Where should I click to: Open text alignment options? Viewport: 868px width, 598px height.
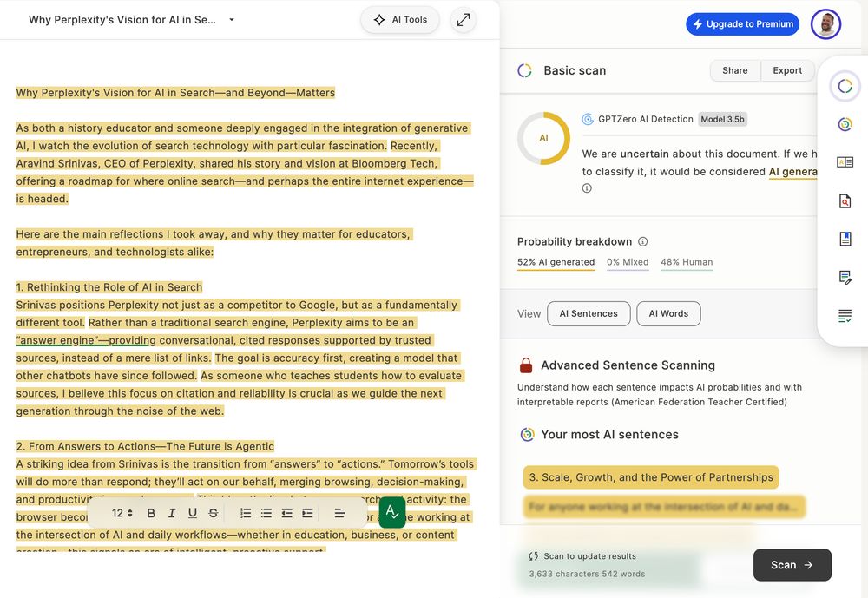point(340,513)
